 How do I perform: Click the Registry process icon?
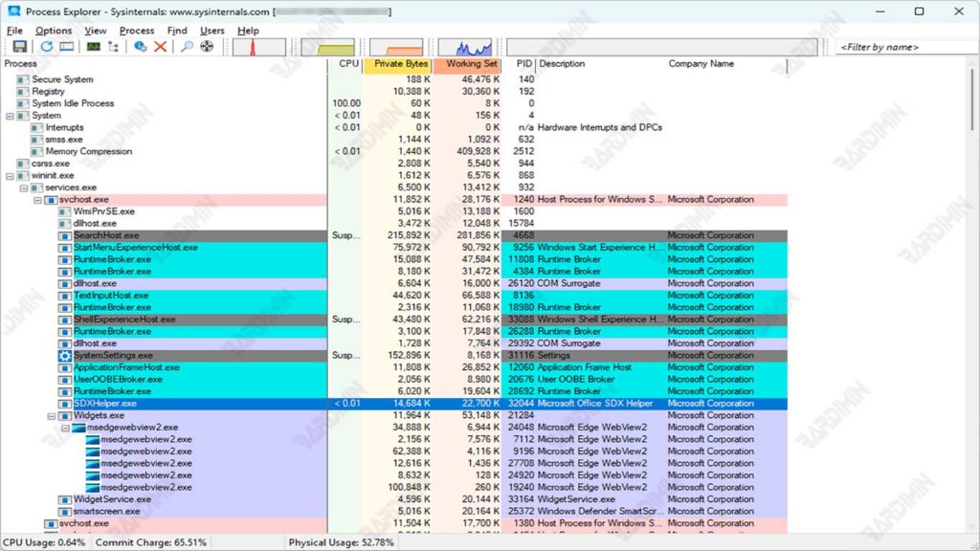(x=23, y=91)
